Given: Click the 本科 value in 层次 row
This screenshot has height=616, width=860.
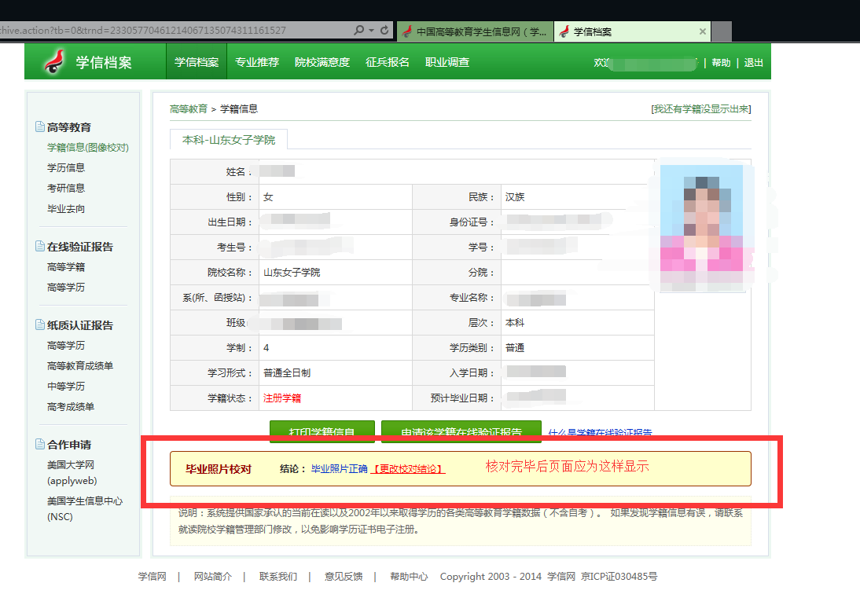Looking at the screenshot, I should point(515,323).
